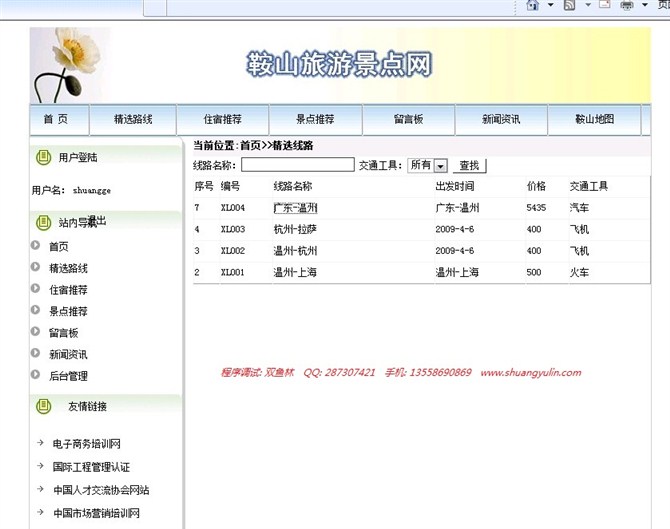The width and height of the screenshot is (670, 529).
Task: Open the 交通工具 dropdown list
Action: 440,166
